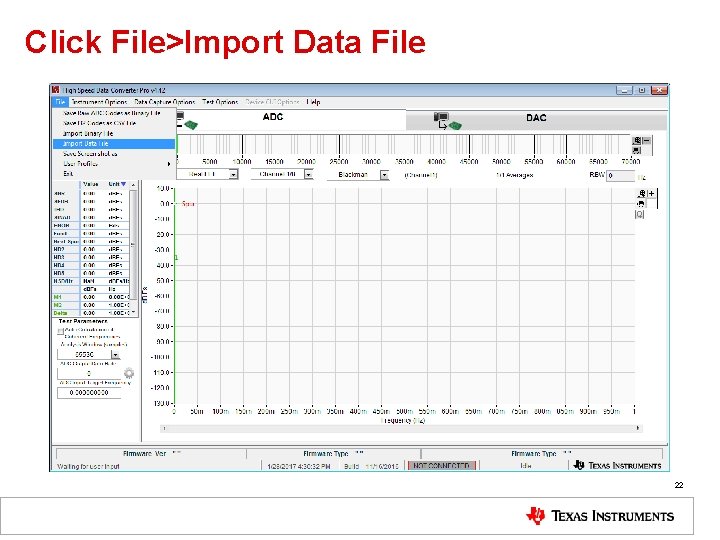Click the ADC Output Data Rate field

coord(89,373)
